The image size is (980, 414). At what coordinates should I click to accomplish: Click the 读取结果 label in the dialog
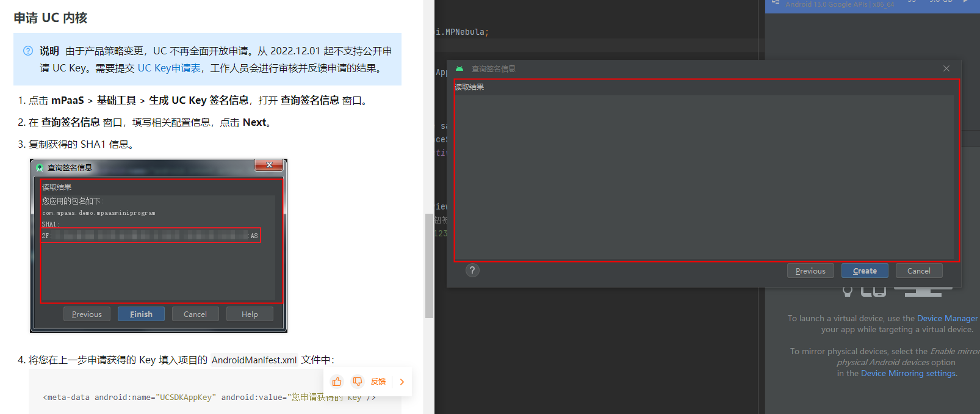coord(469,87)
